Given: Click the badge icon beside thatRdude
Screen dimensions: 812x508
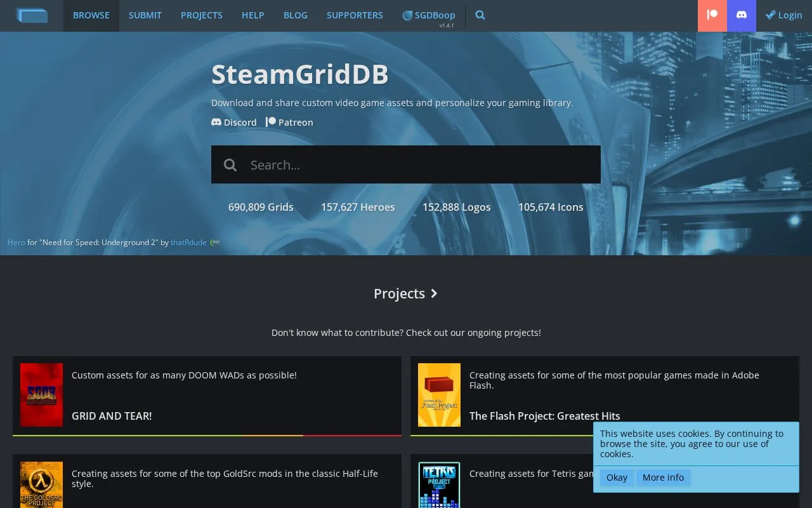Looking at the screenshot, I should (215, 242).
